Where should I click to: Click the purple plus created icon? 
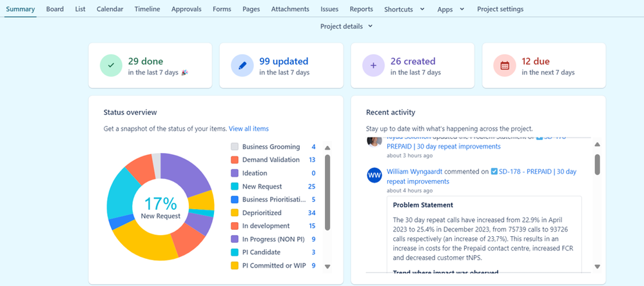(373, 65)
